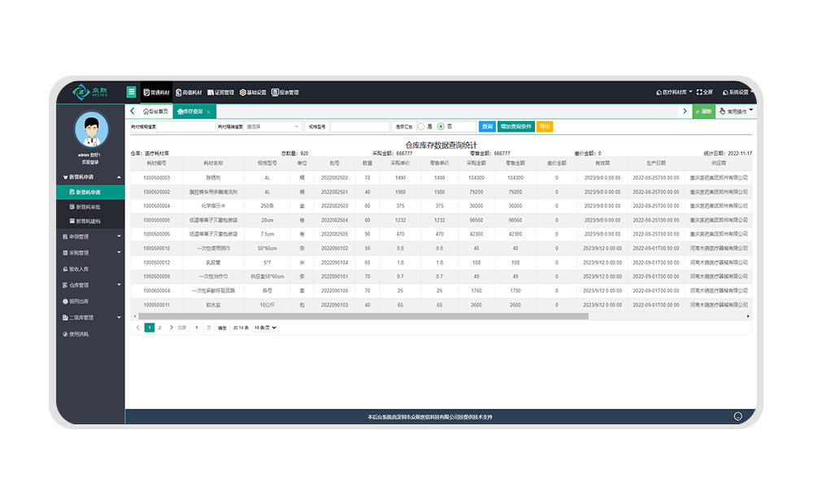Click the scrollbar left arrow

point(135,316)
